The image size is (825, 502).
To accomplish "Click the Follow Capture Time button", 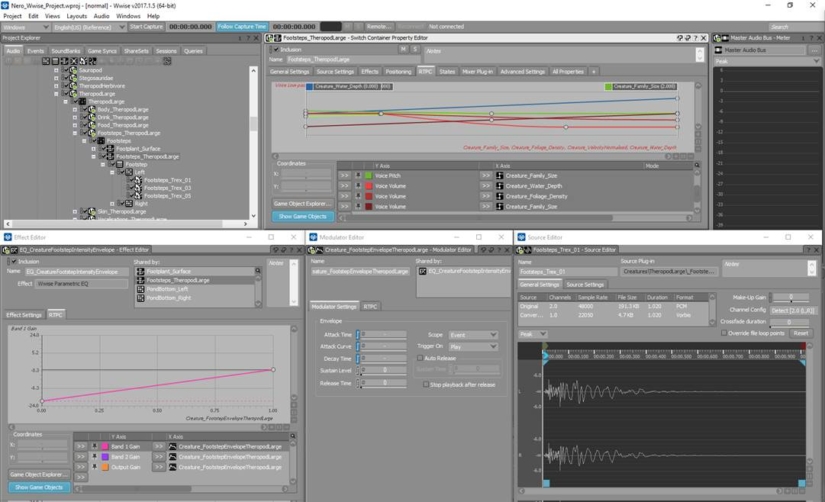I will [x=242, y=26].
